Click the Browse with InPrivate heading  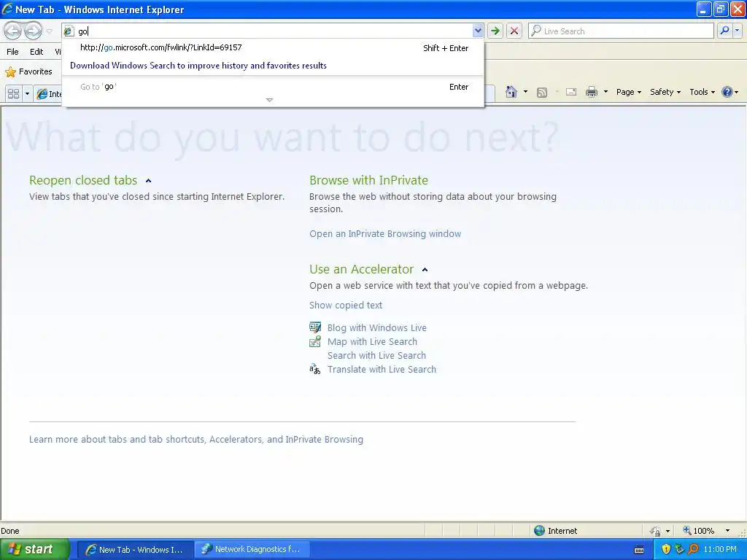click(368, 181)
